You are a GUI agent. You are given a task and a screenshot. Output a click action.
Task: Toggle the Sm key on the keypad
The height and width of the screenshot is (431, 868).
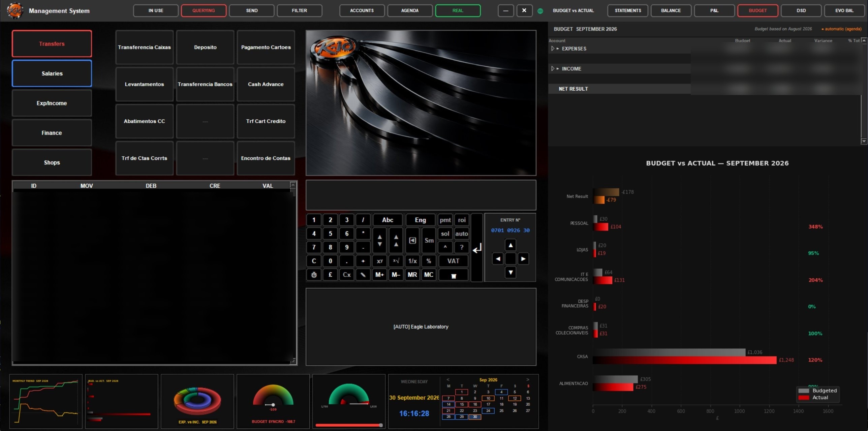[x=429, y=240]
